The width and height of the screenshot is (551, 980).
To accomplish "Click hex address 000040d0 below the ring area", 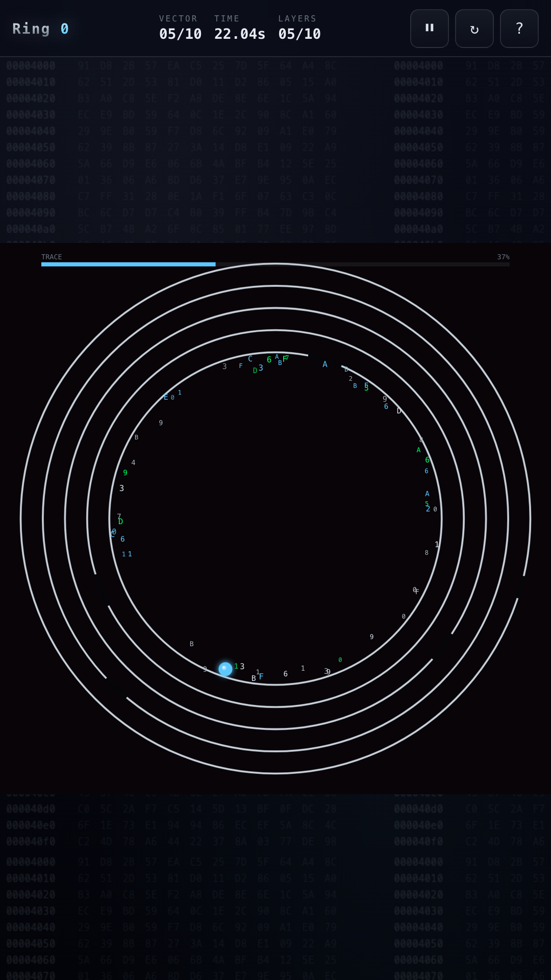I will (x=31, y=809).
